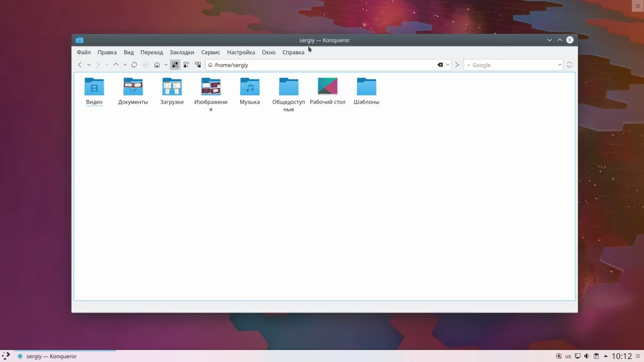Go to the home folder
This screenshot has width=644, height=362.
[x=157, y=65]
